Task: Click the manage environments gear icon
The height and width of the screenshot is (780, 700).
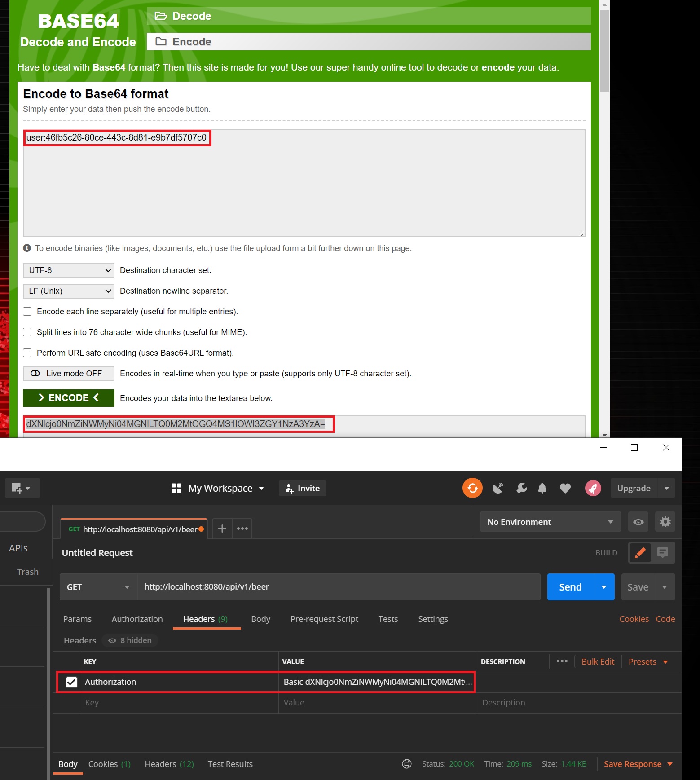Action: pyautogui.click(x=665, y=522)
